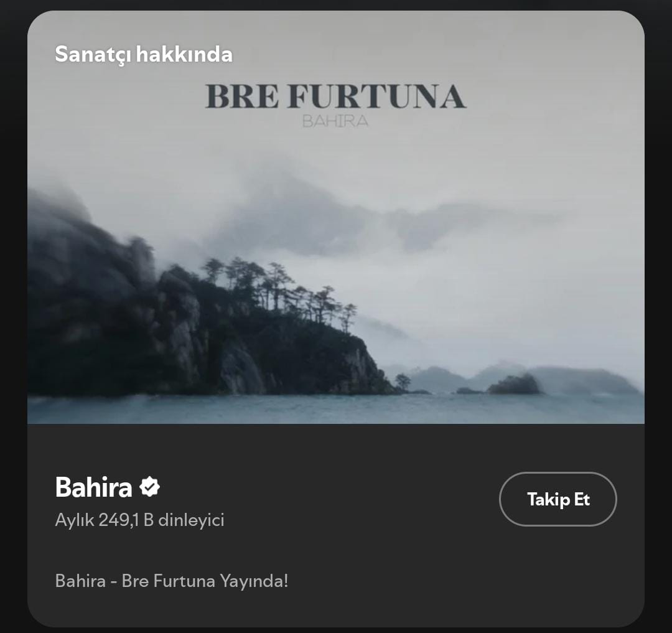The width and height of the screenshot is (672, 633).
Task: Click the word "BRE" on the cover
Action: click(x=242, y=96)
